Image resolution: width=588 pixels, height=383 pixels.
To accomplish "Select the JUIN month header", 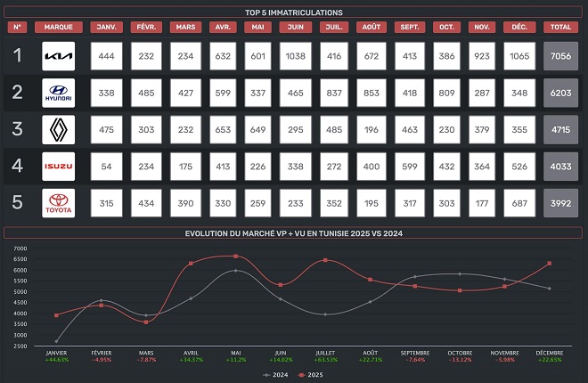I will click(x=297, y=28).
